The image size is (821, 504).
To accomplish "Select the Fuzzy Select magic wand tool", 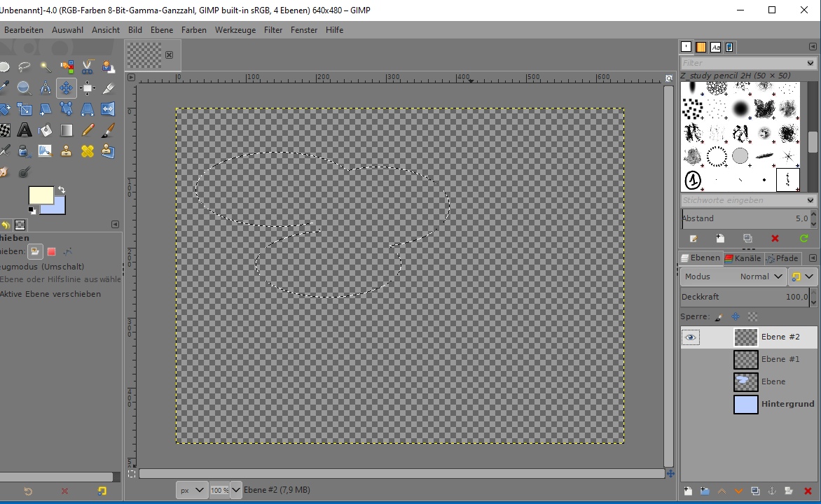I will click(x=46, y=66).
